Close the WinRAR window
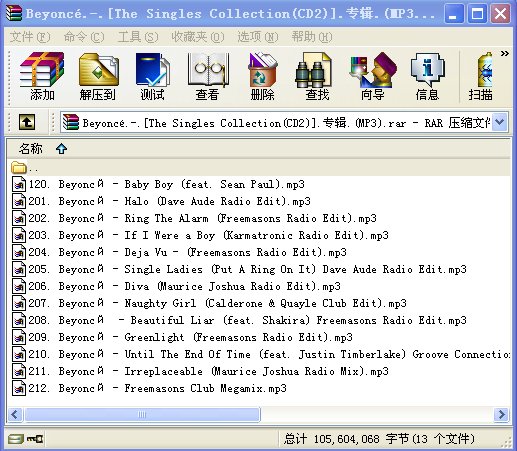The width and height of the screenshot is (517, 451). click(x=501, y=14)
